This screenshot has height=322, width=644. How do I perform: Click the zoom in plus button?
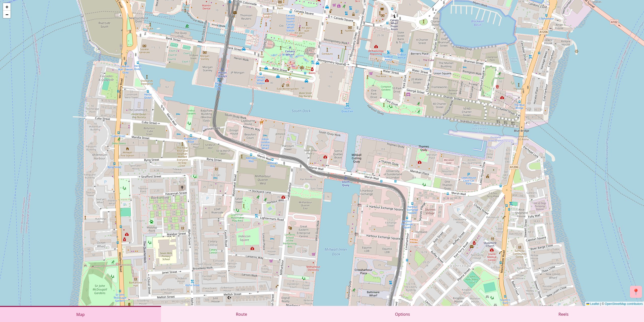[x=7, y=7]
